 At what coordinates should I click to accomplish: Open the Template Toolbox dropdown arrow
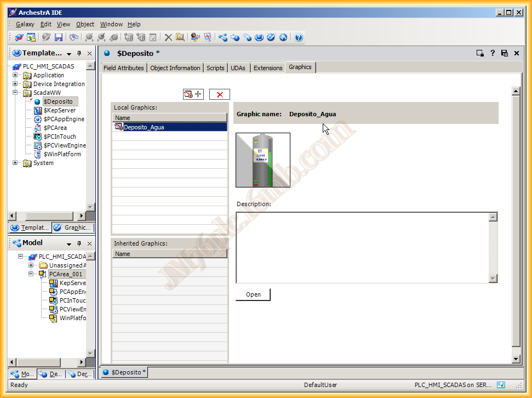69,54
